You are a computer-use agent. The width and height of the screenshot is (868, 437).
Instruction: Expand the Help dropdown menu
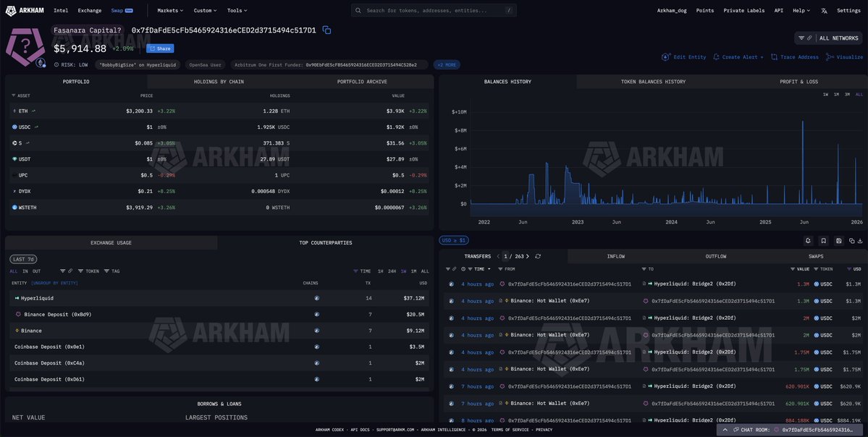pyautogui.click(x=801, y=11)
